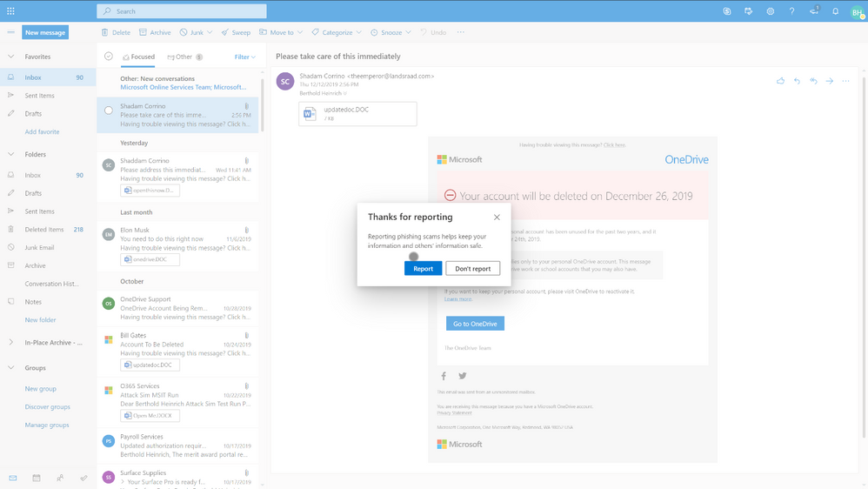This screenshot has width=868, height=489.
Task: Click the New group link
Action: point(40,389)
